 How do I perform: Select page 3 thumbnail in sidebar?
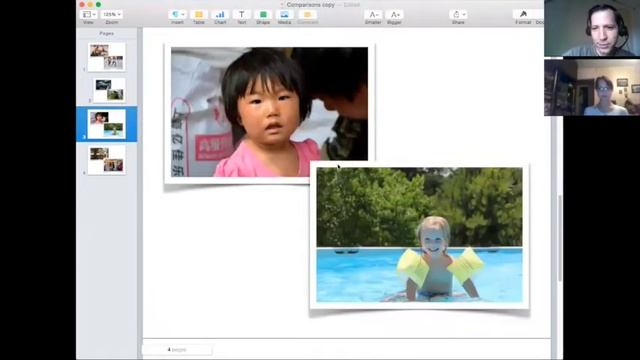(x=107, y=124)
